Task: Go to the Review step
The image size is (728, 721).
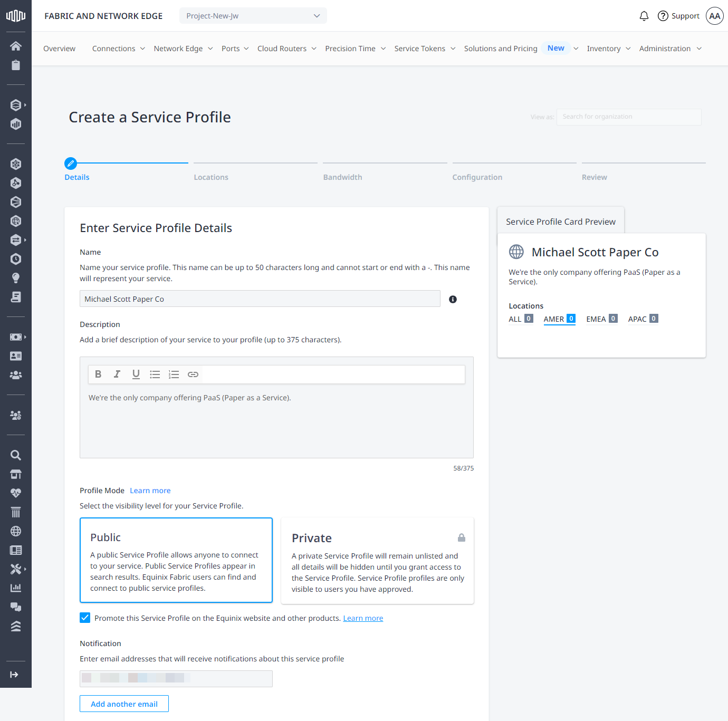Action: click(x=595, y=177)
